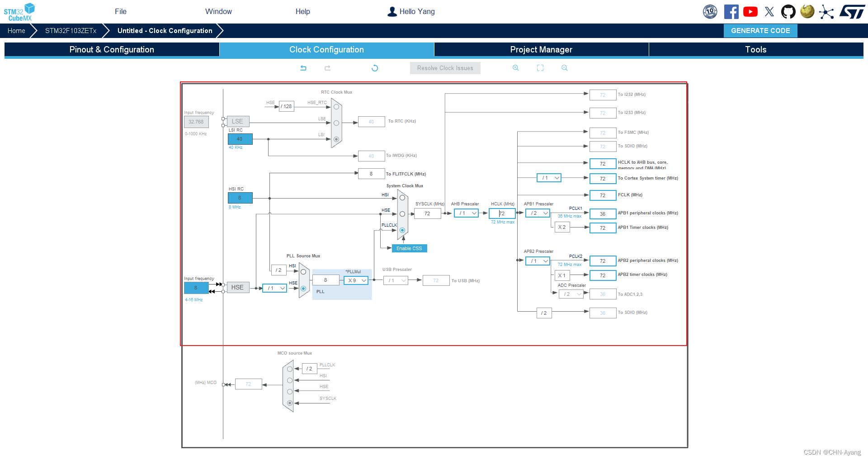The image size is (868, 460).
Task: Click Untitled - Clock Configuration breadcrumb
Action: pyautogui.click(x=165, y=31)
